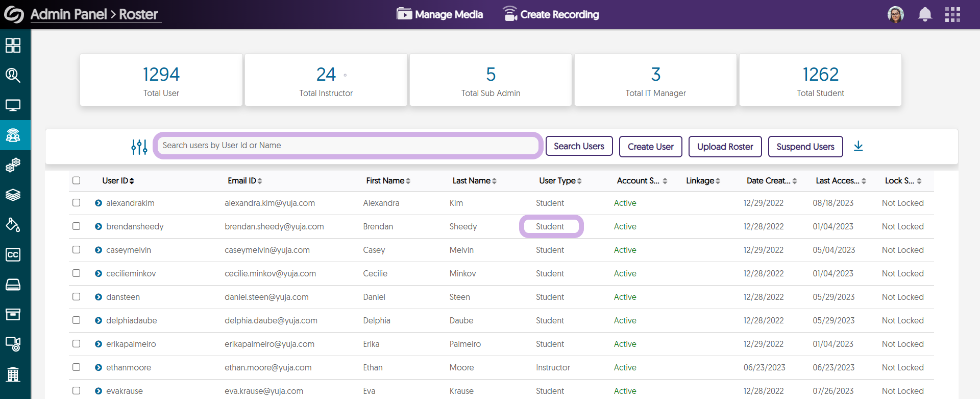Click the filter sliders icon beside search
980x399 pixels.
(x=139, y=147)
